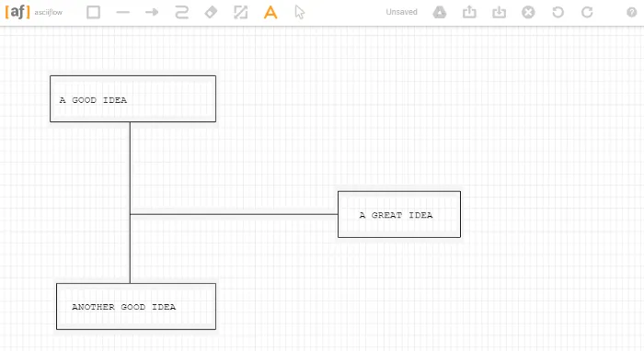This screenshot has width=644, height=351.
Task: Select the Freeform draw tool
Action: click(x=181, y=12)
